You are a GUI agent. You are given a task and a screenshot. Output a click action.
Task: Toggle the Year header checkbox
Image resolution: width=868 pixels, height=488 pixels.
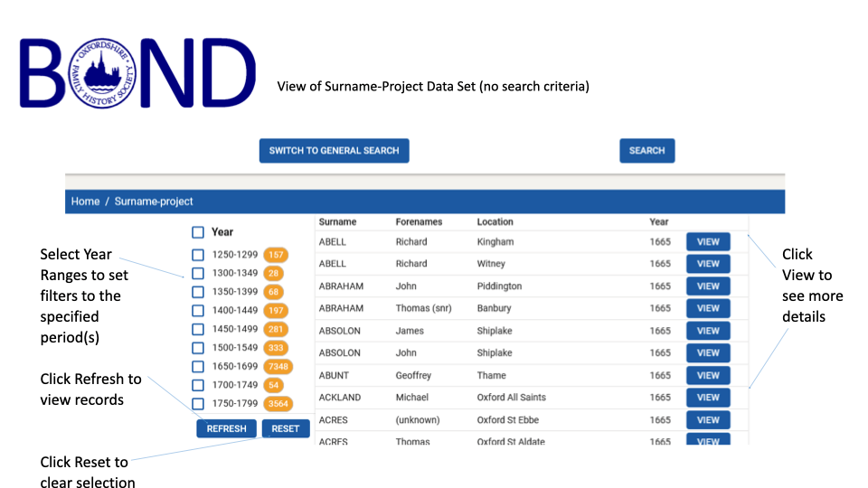pyautogui.click(x=198, y=232)
